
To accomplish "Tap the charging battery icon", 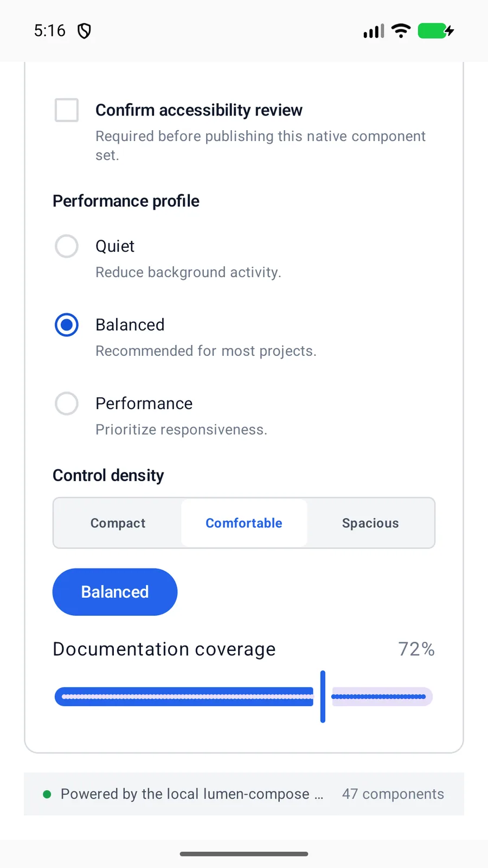I will (x=436, y=31).
